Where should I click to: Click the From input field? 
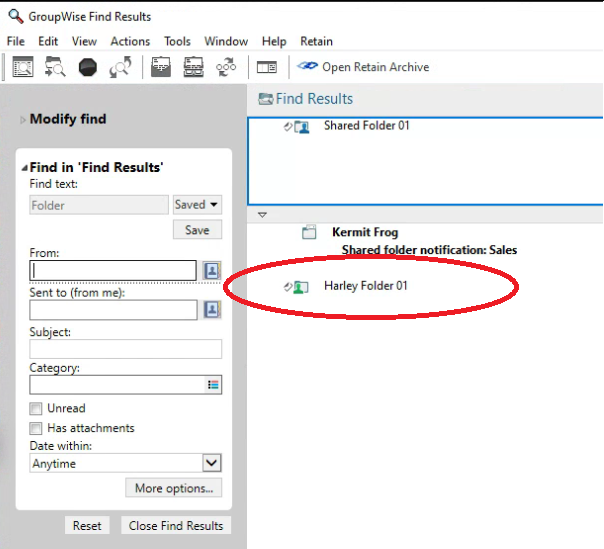click(113, 270)
